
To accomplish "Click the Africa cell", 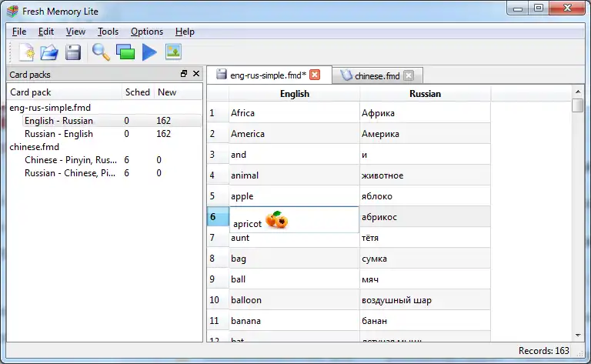I will 295,113.
